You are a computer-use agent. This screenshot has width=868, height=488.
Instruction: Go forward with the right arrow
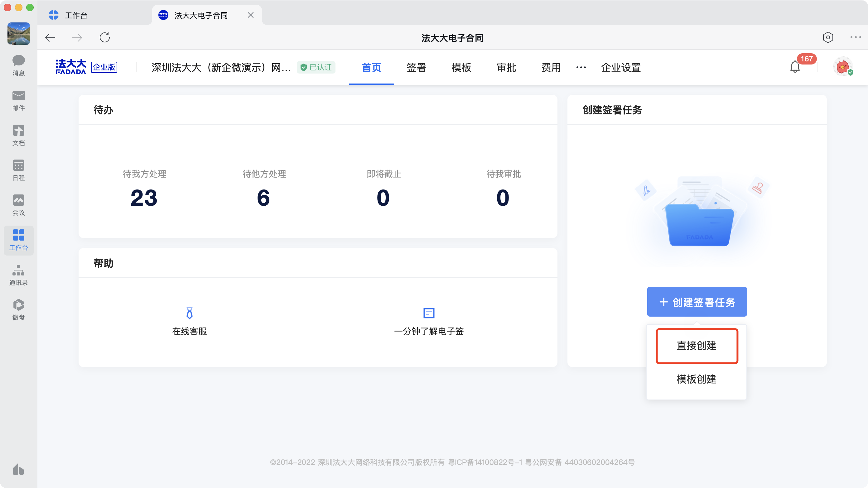[77, 37]
